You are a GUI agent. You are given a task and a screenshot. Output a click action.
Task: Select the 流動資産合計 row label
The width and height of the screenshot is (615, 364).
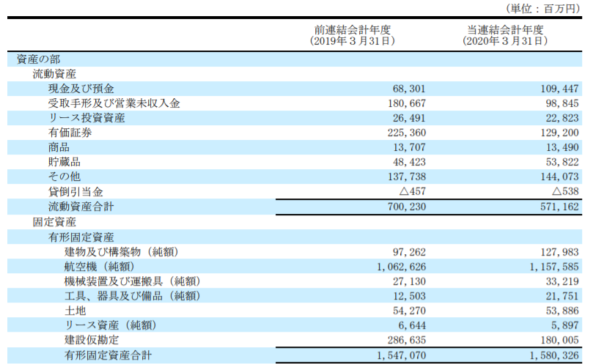[x=81, y=207]
